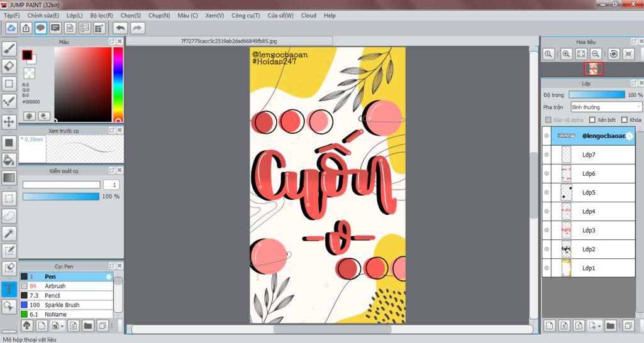Select the Magic Wand tool
Viewport: 644px width, 343px height.
9,234
